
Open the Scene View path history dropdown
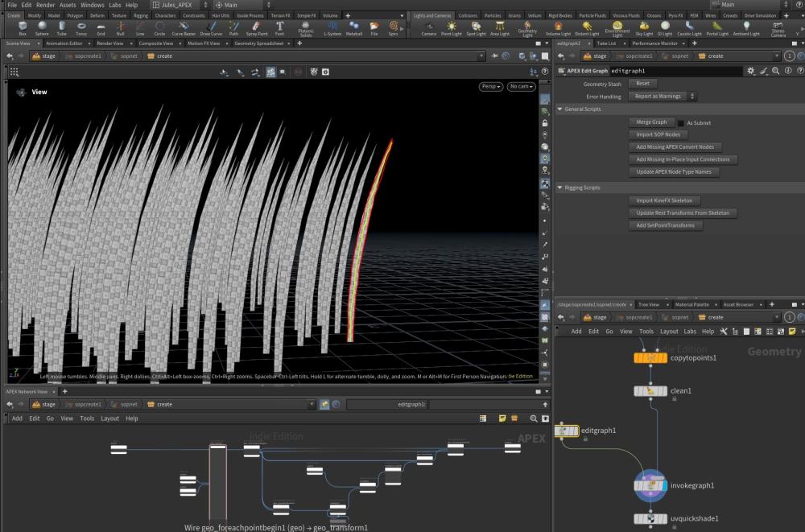pyautogui.click(x=481, y=56)
